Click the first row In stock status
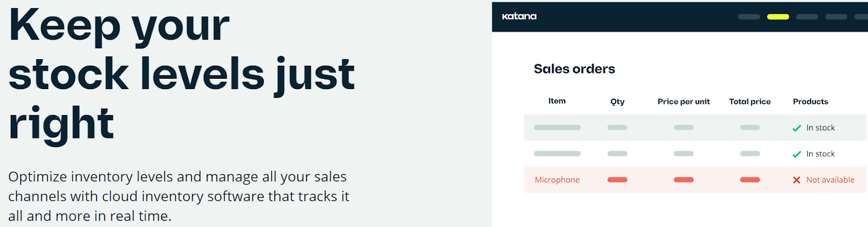868x227 pixels. coord(820,128)
